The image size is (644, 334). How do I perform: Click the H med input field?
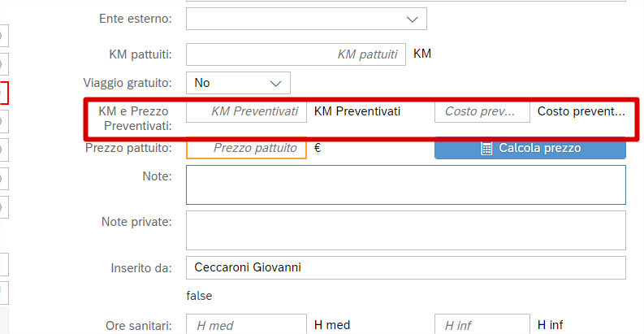pyautogui.click(x=247, y=325)
